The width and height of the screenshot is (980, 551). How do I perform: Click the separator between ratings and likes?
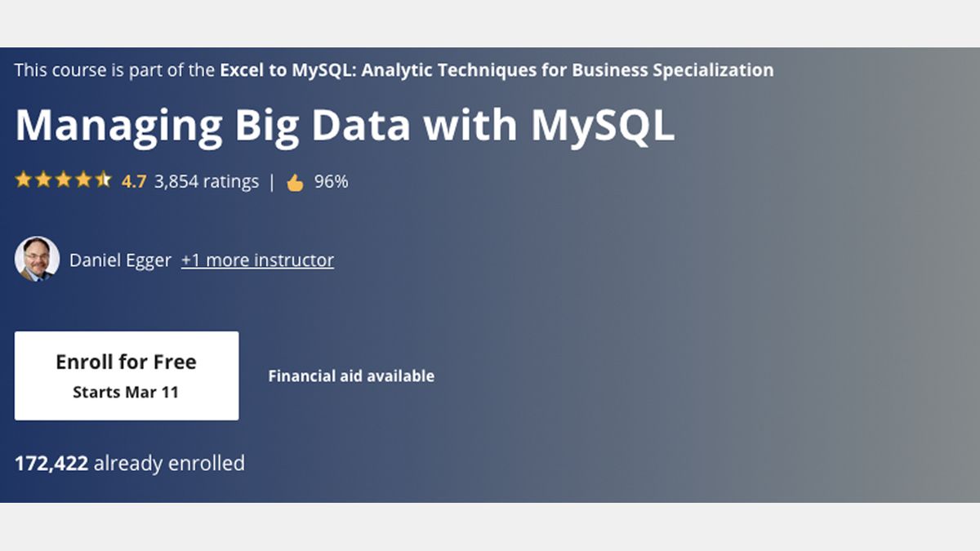pos(274,181)
